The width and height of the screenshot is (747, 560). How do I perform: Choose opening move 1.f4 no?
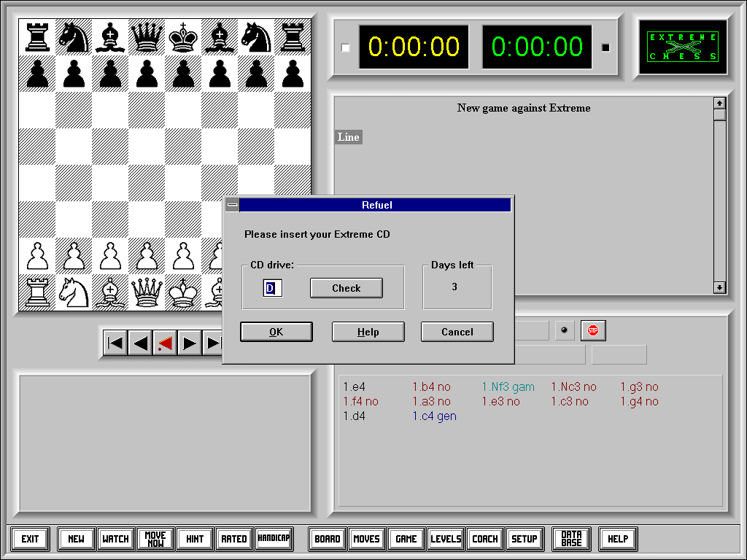tap(361, 402)
